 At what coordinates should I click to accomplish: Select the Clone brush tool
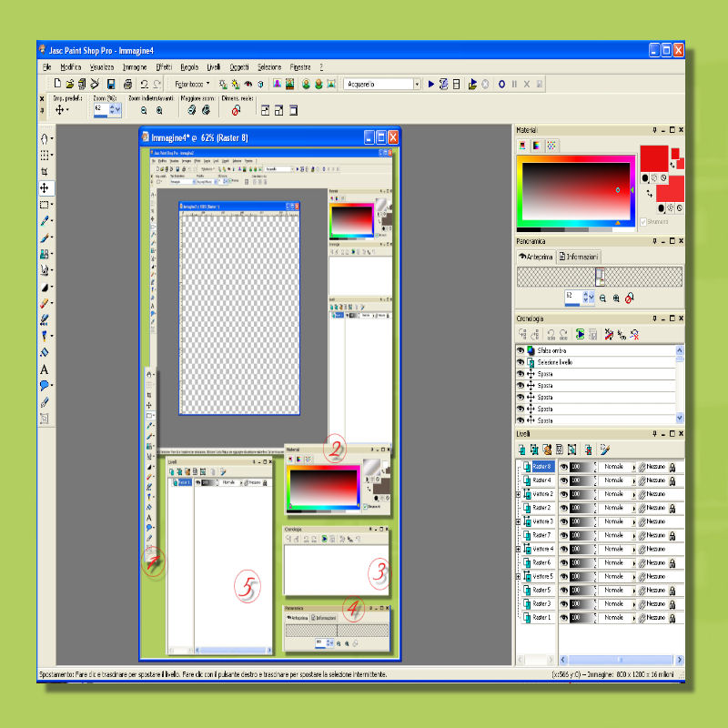44,254
